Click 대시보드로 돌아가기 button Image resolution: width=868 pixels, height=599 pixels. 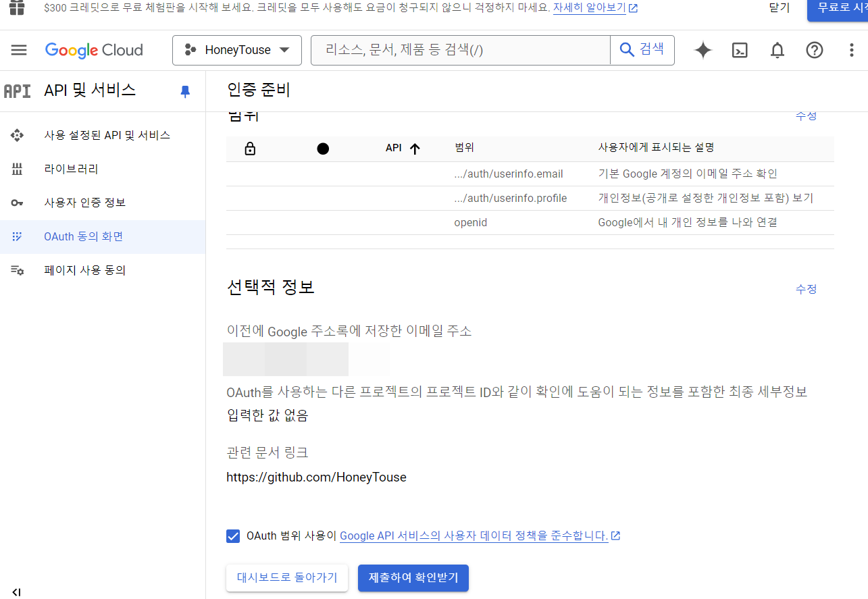(287, 578)
